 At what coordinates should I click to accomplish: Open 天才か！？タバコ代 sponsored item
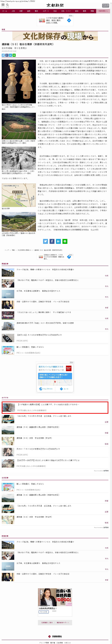(38, 449)
